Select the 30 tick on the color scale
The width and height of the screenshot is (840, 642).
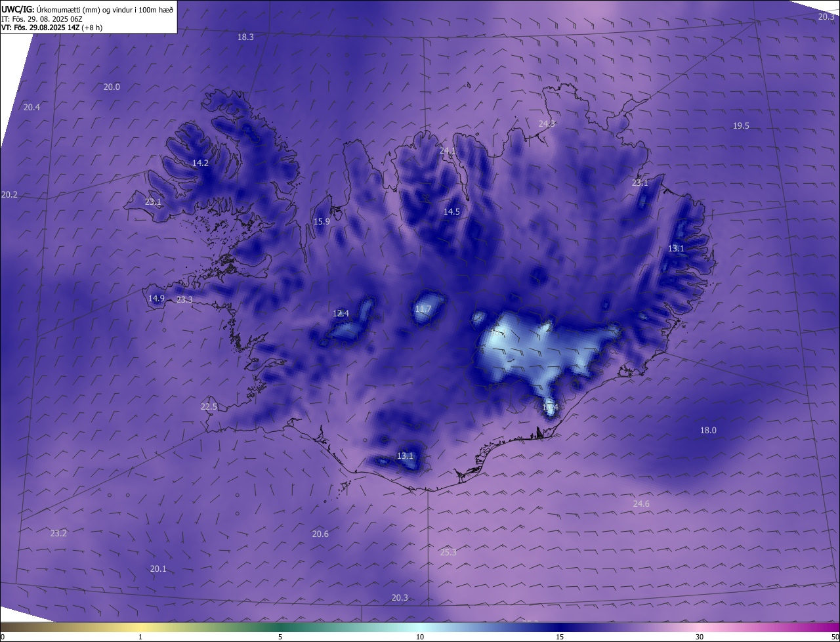point(700,637)
